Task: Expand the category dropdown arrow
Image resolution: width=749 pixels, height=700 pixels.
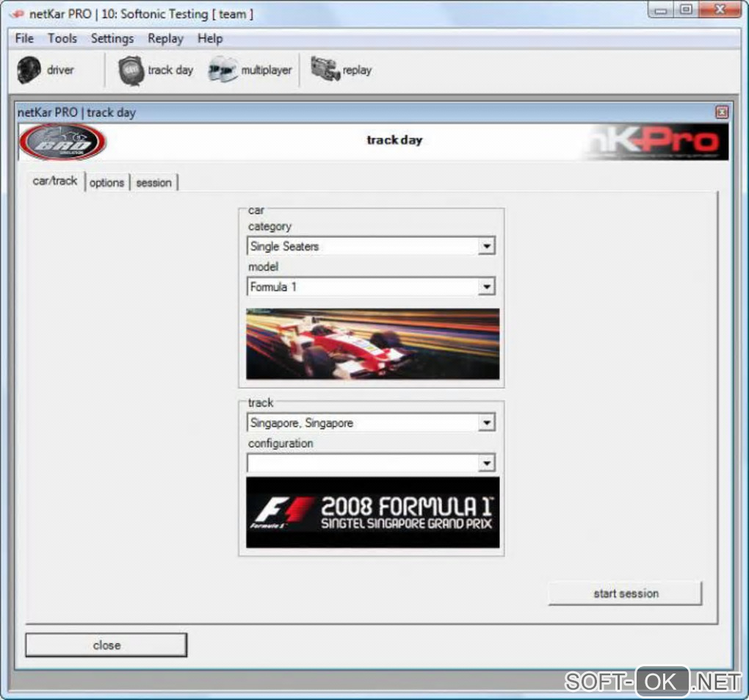Action: [x=486, y=247]
